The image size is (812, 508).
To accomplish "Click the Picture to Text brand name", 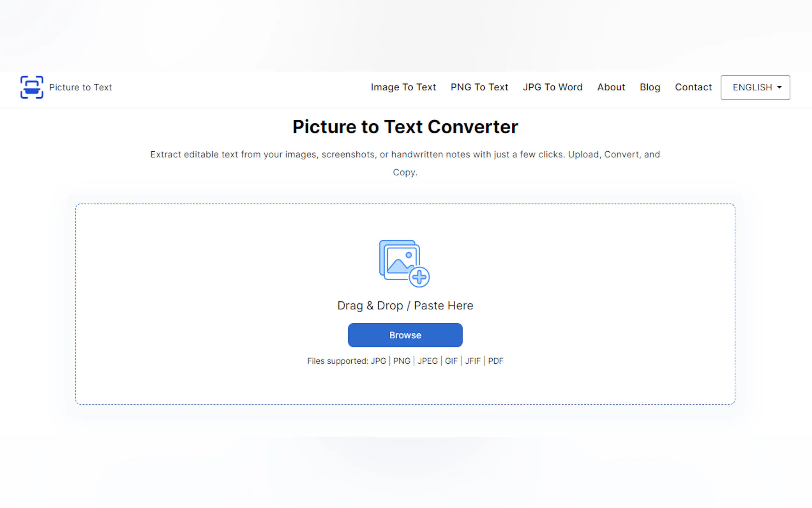I will [x=80, y=87].
